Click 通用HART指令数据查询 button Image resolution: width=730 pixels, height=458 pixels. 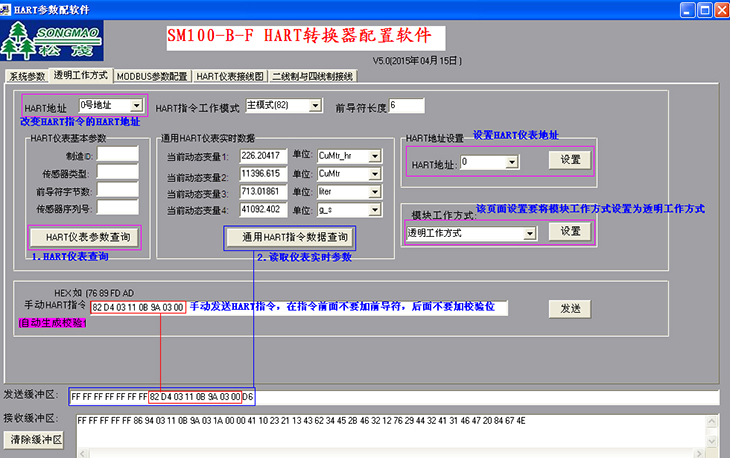tap(290, 237)
